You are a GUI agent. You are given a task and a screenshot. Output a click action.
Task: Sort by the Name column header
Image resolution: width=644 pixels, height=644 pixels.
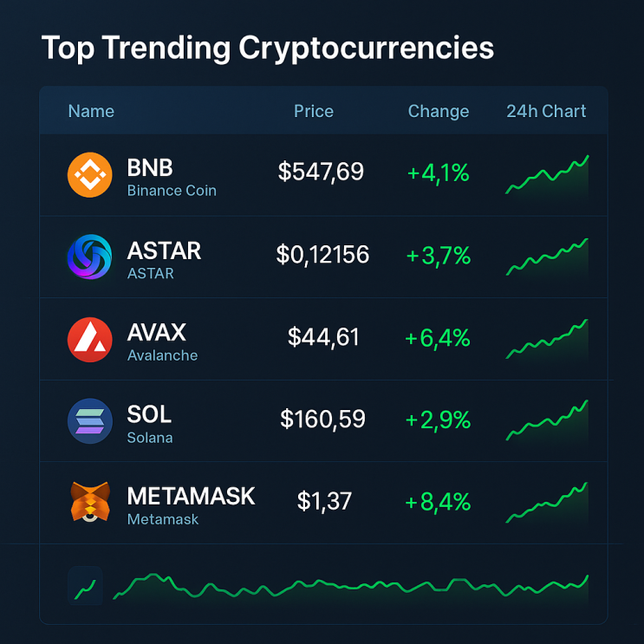[91, 111]
